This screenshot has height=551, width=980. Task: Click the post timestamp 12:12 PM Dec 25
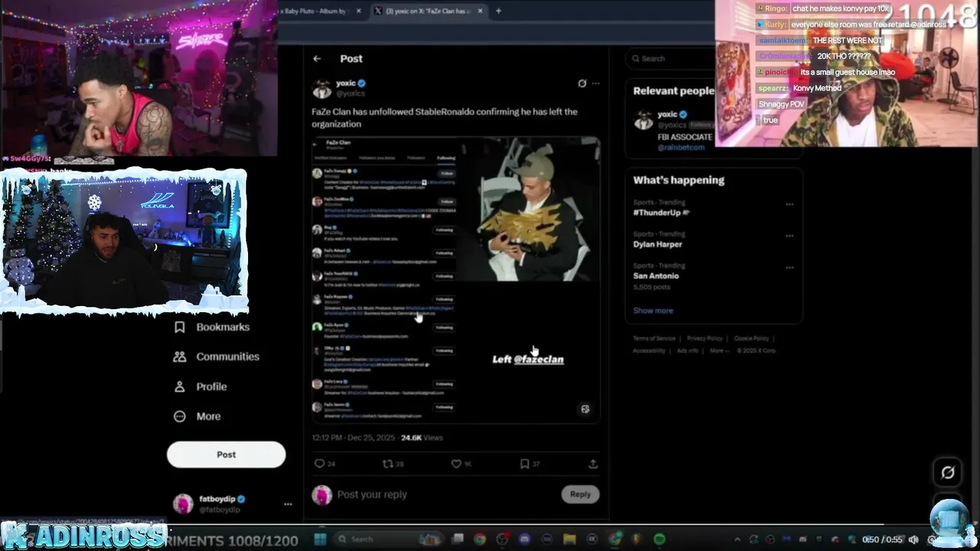pyautogui.click(x=354, y=438)
